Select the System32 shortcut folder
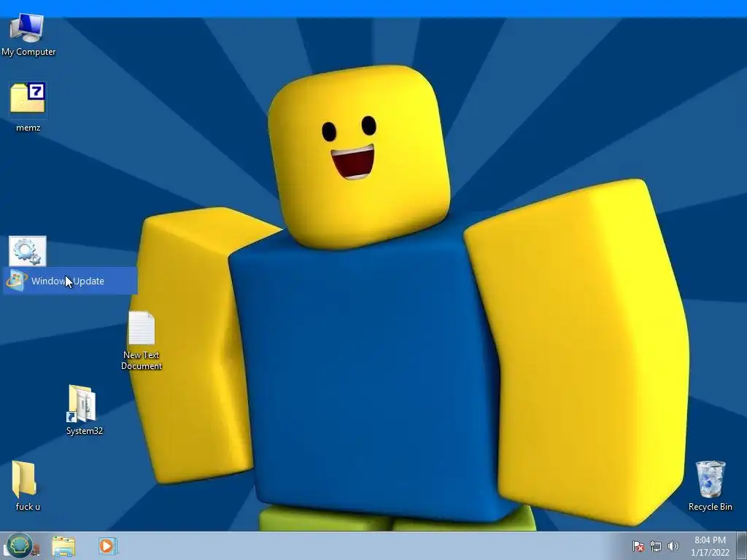Viewport: 747px width, 560px height. click(x=82, y=404)
